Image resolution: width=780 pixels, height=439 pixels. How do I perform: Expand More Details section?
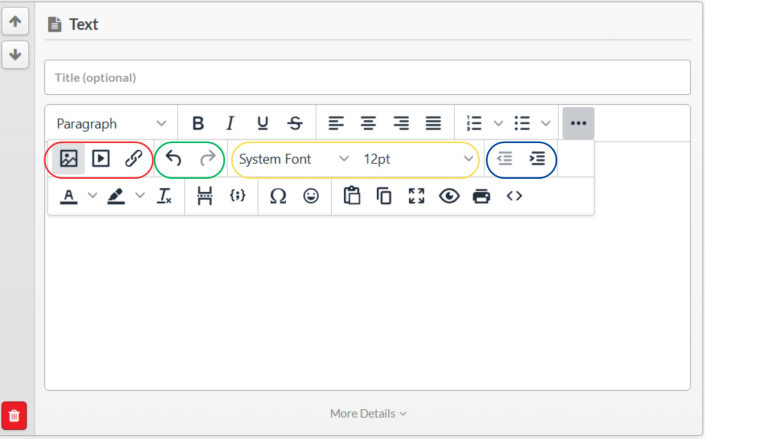(368, 413)
